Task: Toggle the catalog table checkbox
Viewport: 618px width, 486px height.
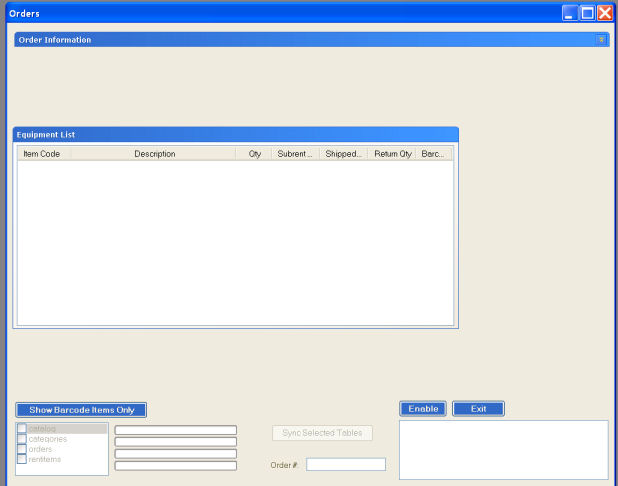Action: tap(22, 429)
